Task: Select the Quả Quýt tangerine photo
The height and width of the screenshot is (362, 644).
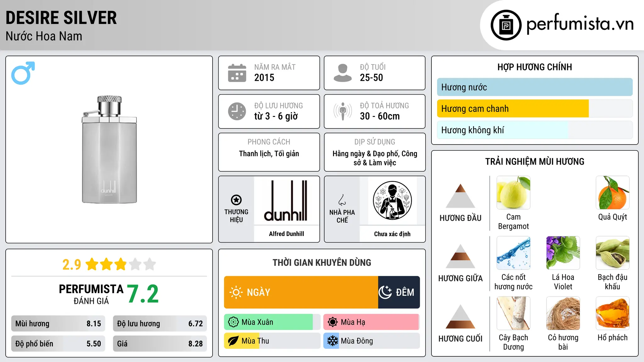Action: [613, 193]
